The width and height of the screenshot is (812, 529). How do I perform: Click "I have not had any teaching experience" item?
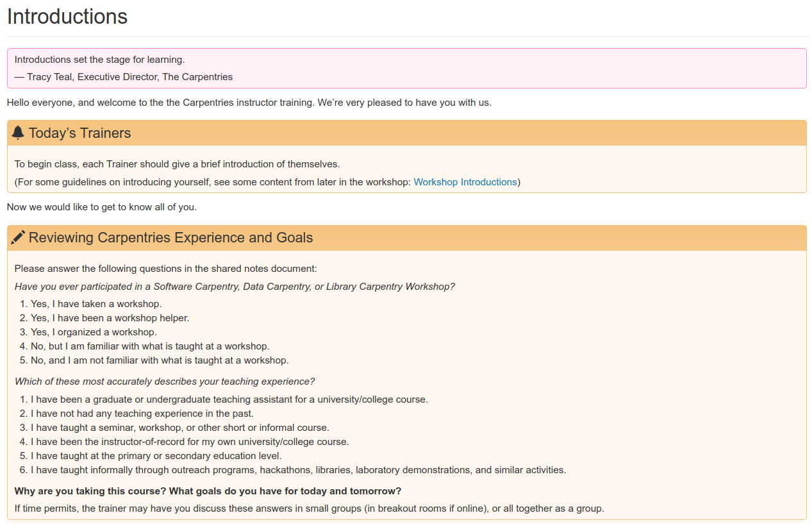point(142,414)
